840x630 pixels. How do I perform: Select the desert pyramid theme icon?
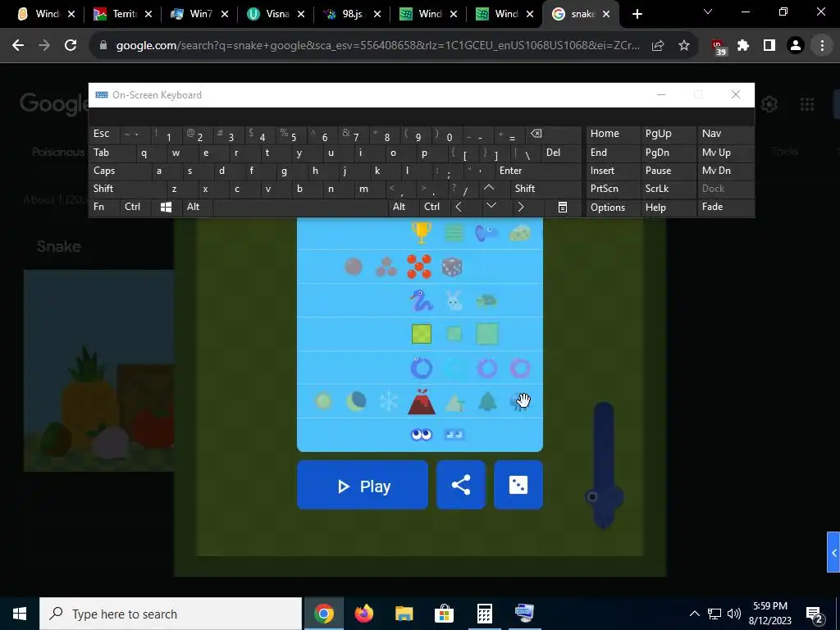(454, 402)
